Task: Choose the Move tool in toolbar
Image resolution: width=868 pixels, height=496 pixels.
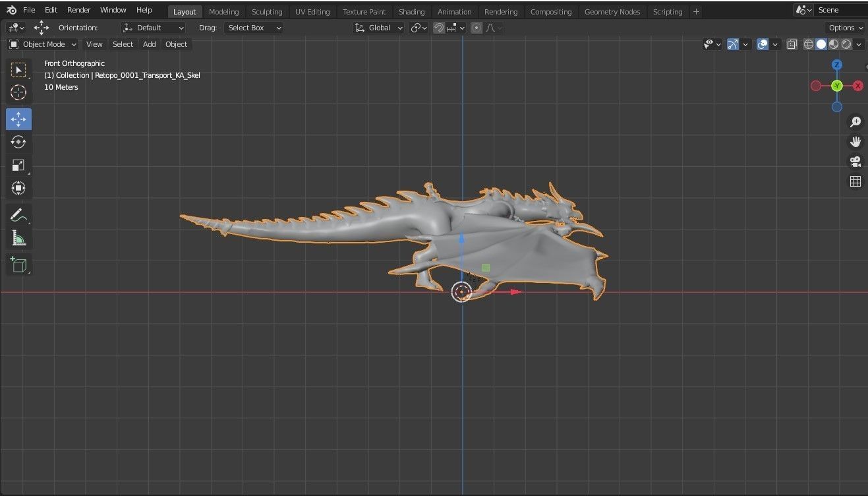Action: coord(18,119)
